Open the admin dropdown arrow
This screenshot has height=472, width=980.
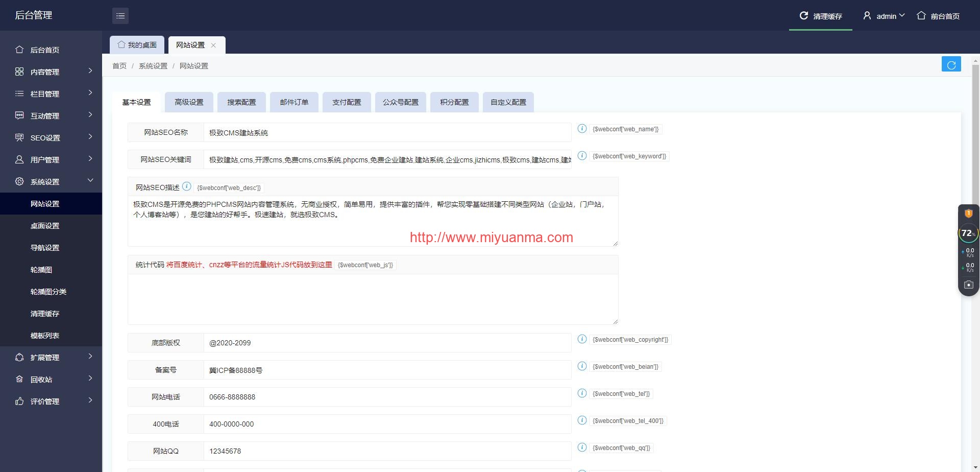click(902, 16)
